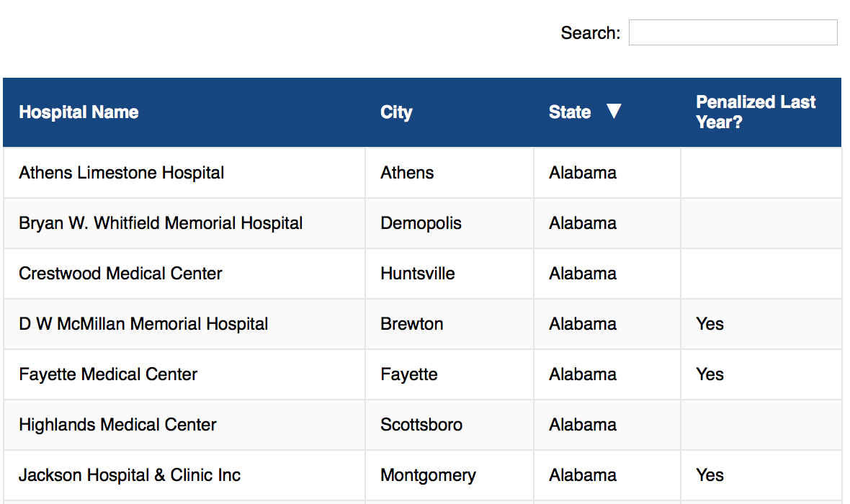
Task: Click Bryan W. Whitfield Memorial Hospital
Action: tap(161, 223)
